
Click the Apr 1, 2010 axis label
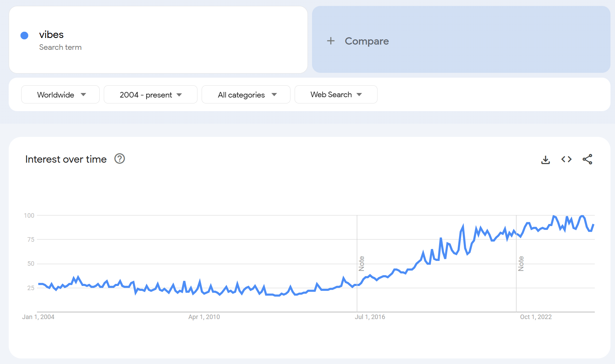(204, 317)
